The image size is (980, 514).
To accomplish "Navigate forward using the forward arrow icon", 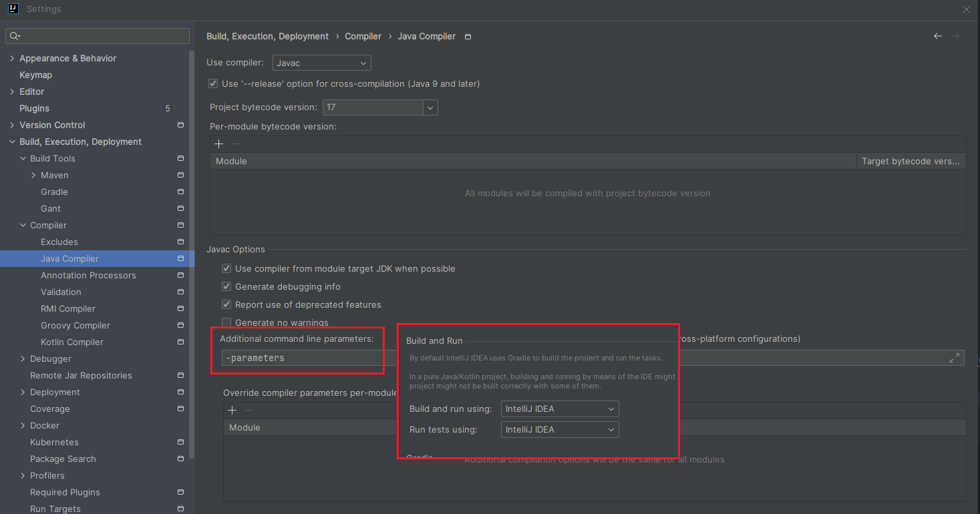I will (x=955, y=36).
